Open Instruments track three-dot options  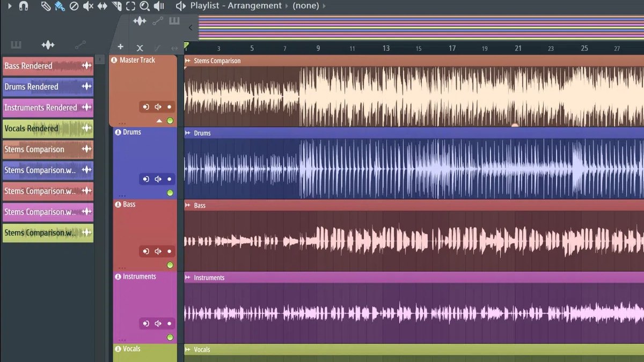tap(122, 340)
